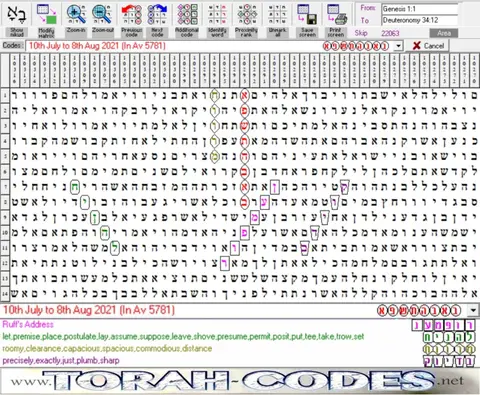Open the Proximity rank icon
The image size is (480, 395).
click(247, 14)
